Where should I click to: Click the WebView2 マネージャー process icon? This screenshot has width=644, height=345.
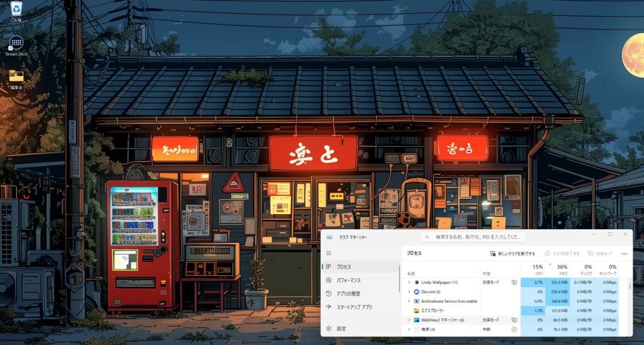point(416,320)
